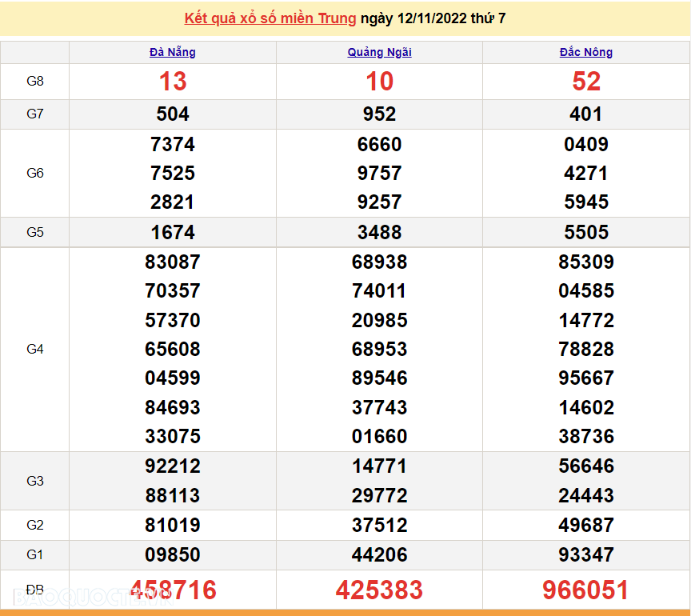Open the Đà Nẵng province link
691x616 pixels.
point(173,52)
